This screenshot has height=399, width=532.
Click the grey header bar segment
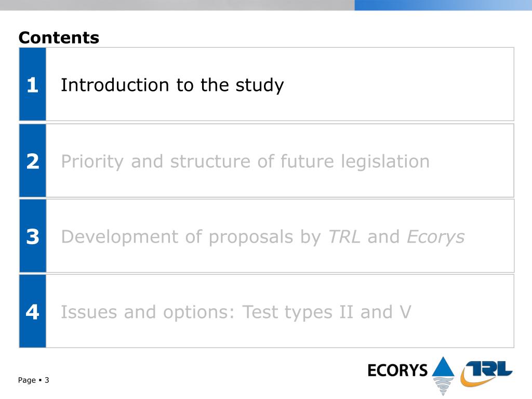click(177, 5)
